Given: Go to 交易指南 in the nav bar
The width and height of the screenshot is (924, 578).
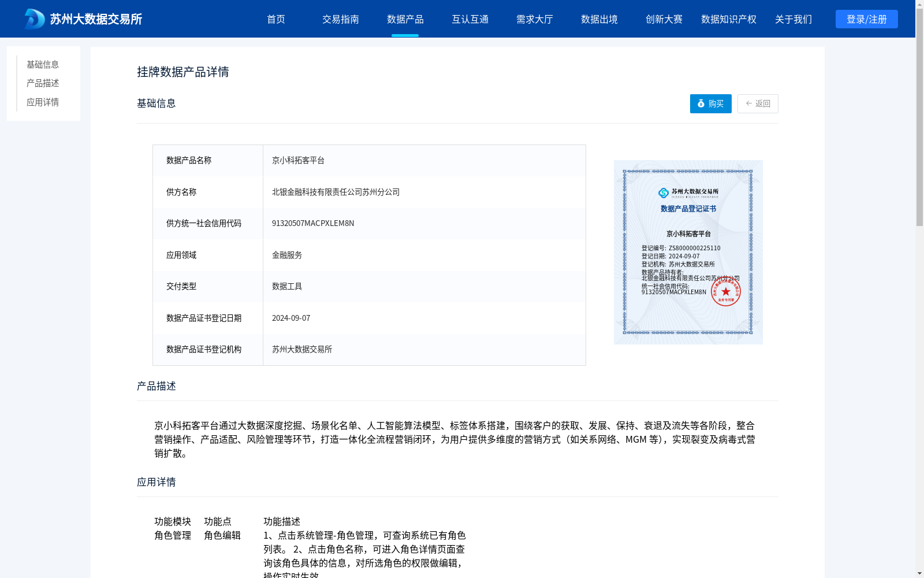Looking at the screenshot, I should 341,19.
